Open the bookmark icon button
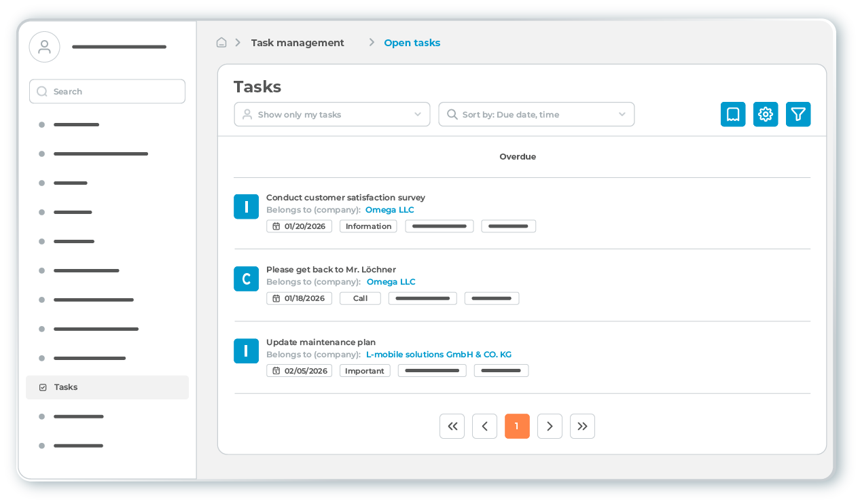 coord(733,114)
